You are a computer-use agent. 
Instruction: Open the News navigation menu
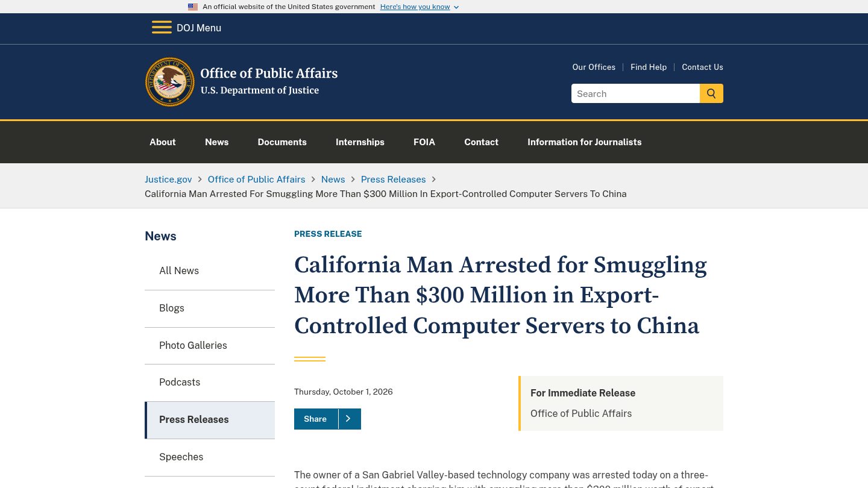tap(216, 142)
